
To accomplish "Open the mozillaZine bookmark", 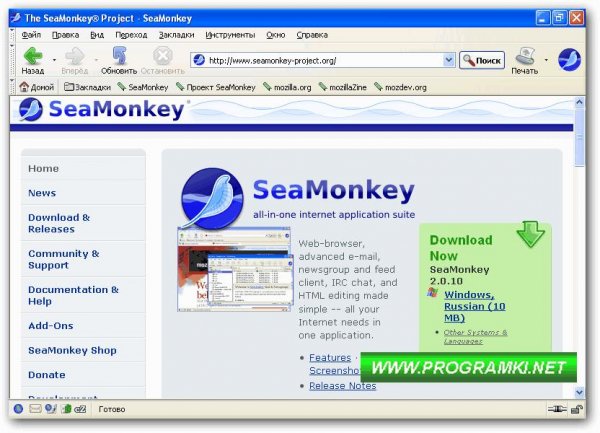I will click(x=342, y=87).
